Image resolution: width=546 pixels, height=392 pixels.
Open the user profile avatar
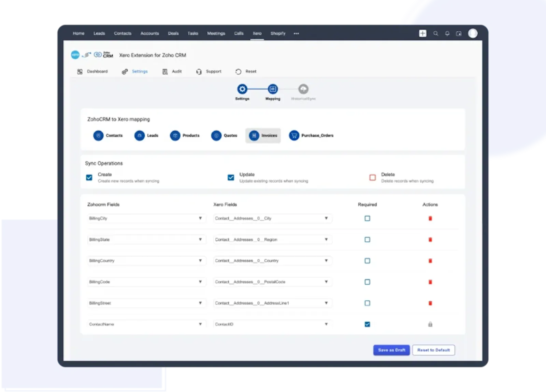tap(473, 33)
